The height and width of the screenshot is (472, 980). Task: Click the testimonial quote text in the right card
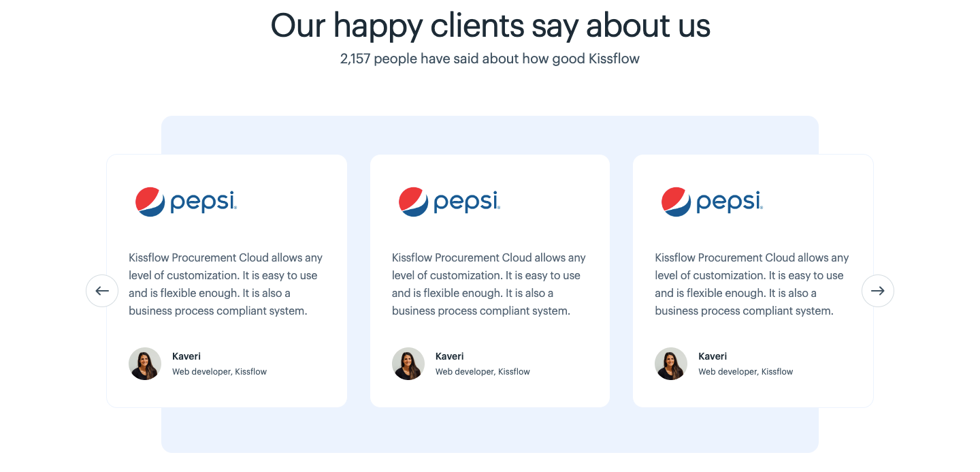751,285
